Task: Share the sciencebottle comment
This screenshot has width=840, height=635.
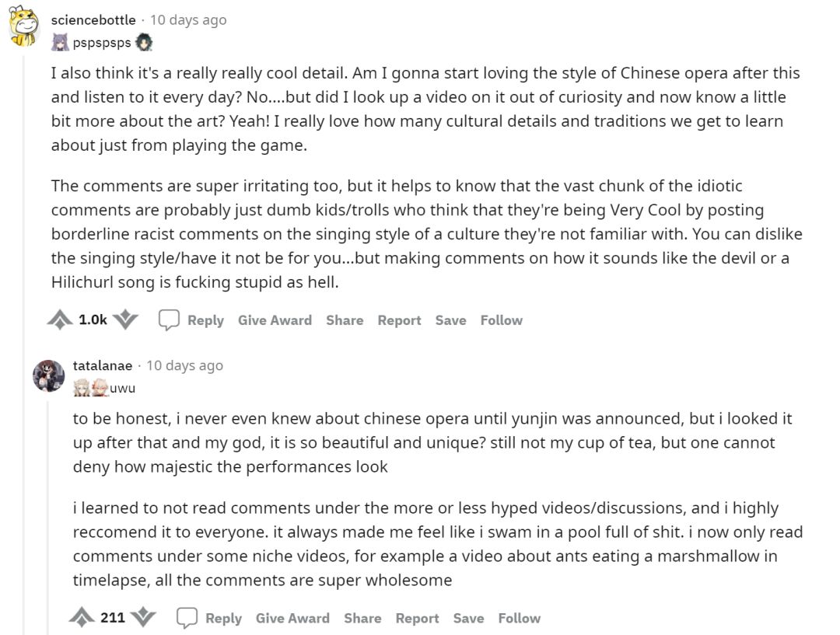Action: pyautogui.click(x=345, y=320)
